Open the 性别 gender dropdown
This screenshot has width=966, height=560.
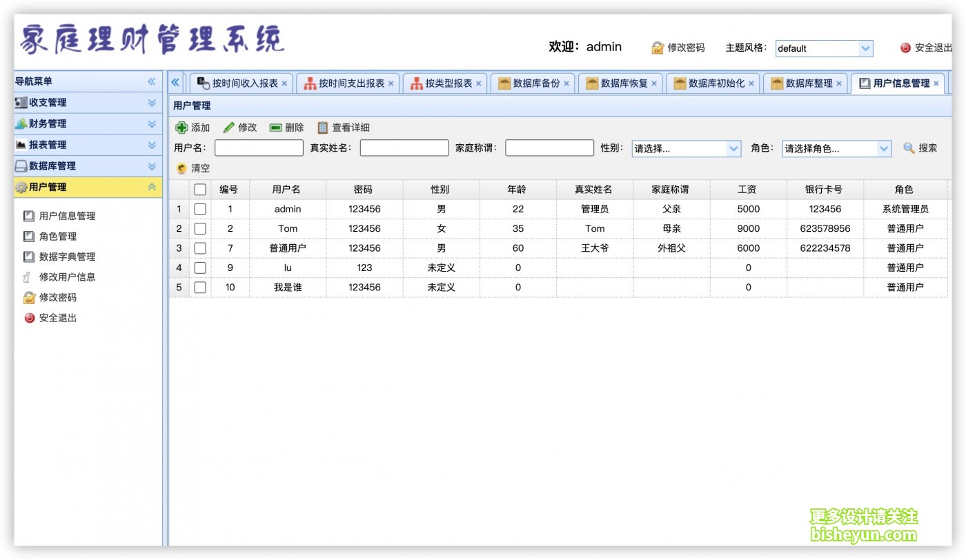click(x=733, y=148)
